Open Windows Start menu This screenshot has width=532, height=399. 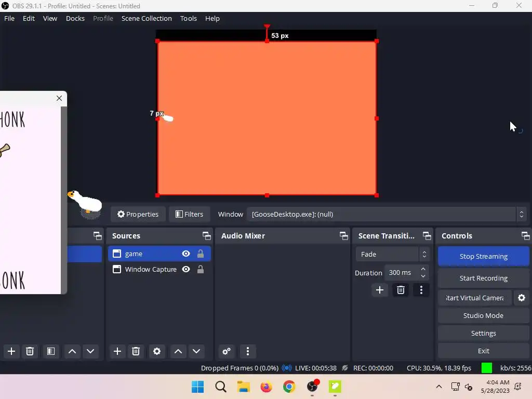pyautogui.click(x=198, y=387)
